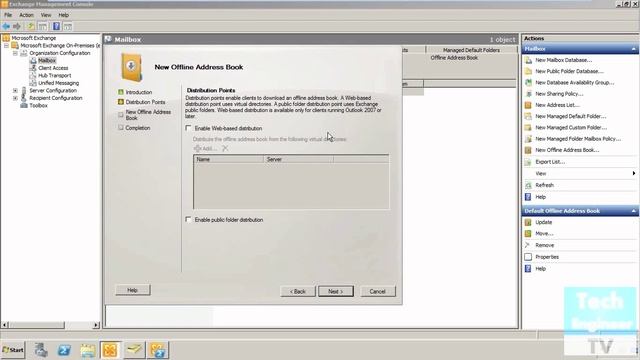Open the File menu

pyautogui.click(x=8, y=15)
